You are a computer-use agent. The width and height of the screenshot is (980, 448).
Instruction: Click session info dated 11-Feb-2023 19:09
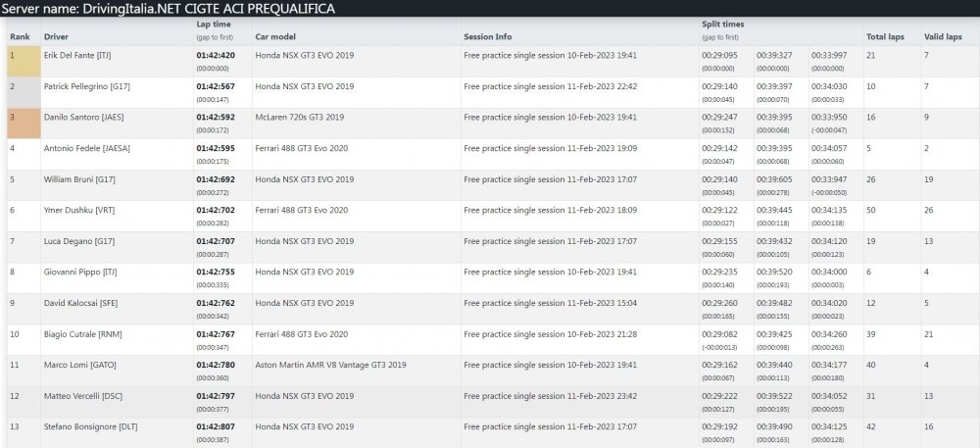click(551, 149)
